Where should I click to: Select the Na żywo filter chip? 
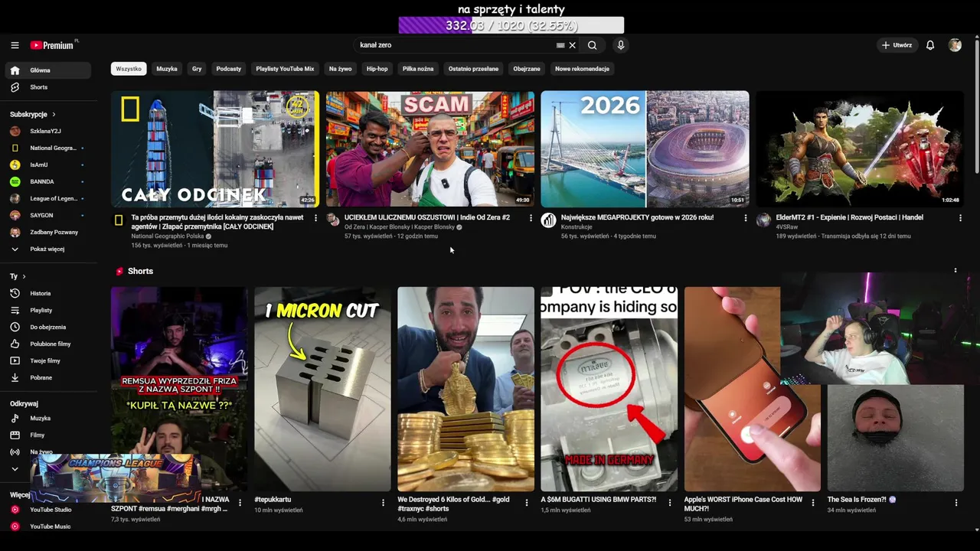point(341,69)
